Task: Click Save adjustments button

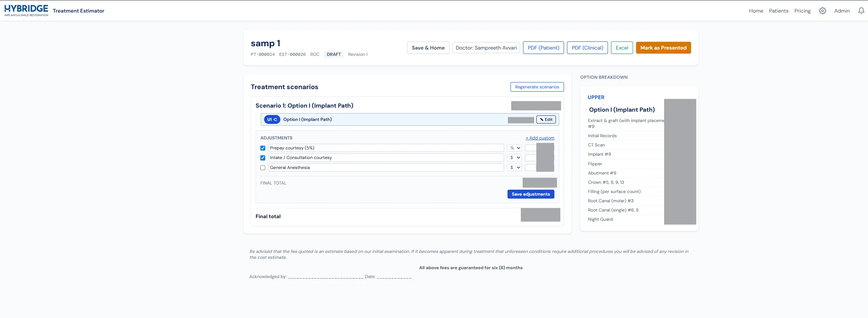Action: point(531,194)
